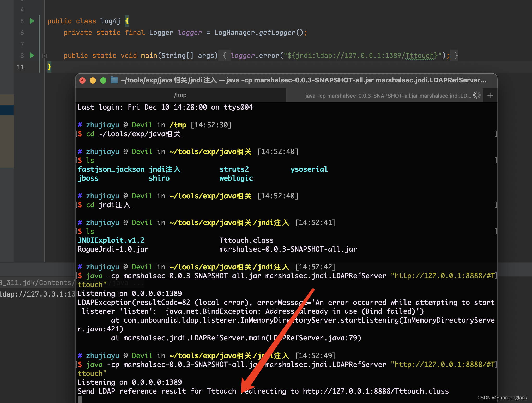This screenshot has width=532, height=403.
Task: Run the log4j class gutter arrow
Action: tap(32, 21)
